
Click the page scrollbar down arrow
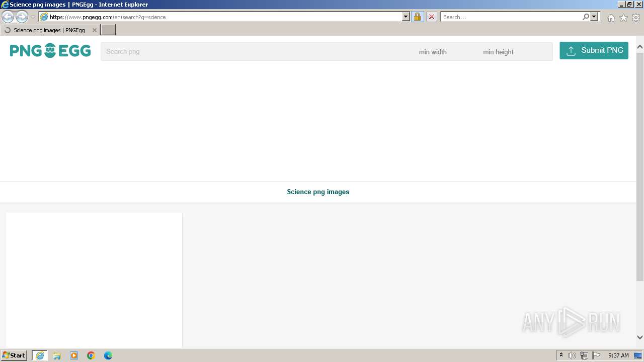(640, 337)
